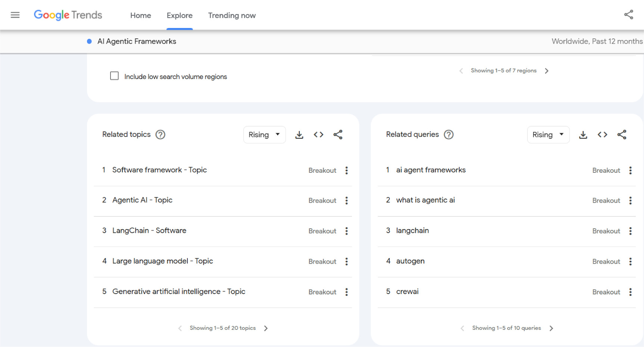This screenshot has width=644, height=347.
Task: Share the Related queries card
Action: (622, 135)
